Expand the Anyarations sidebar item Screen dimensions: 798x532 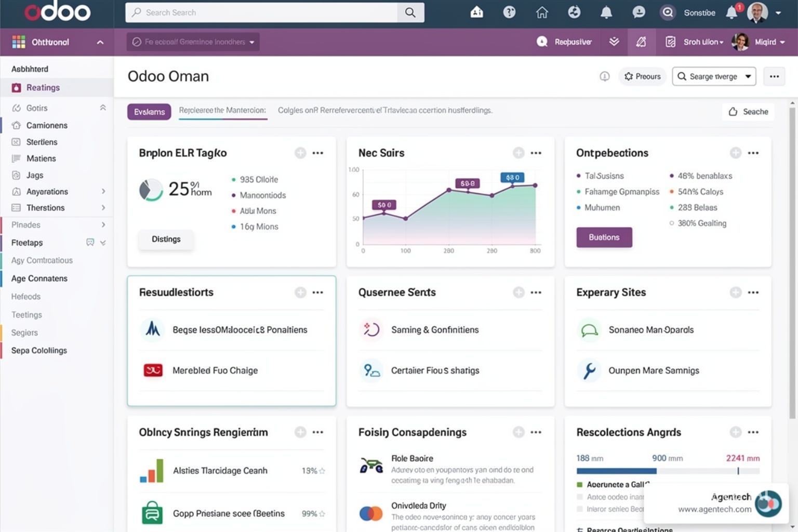point(103,192)
